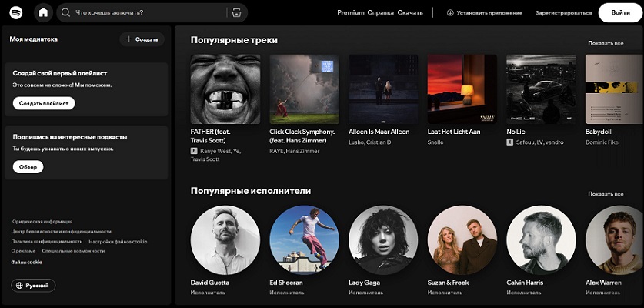644x308 pixels.
Task: Open Ed Sheeran's artist photo
Action: (305, 240)
